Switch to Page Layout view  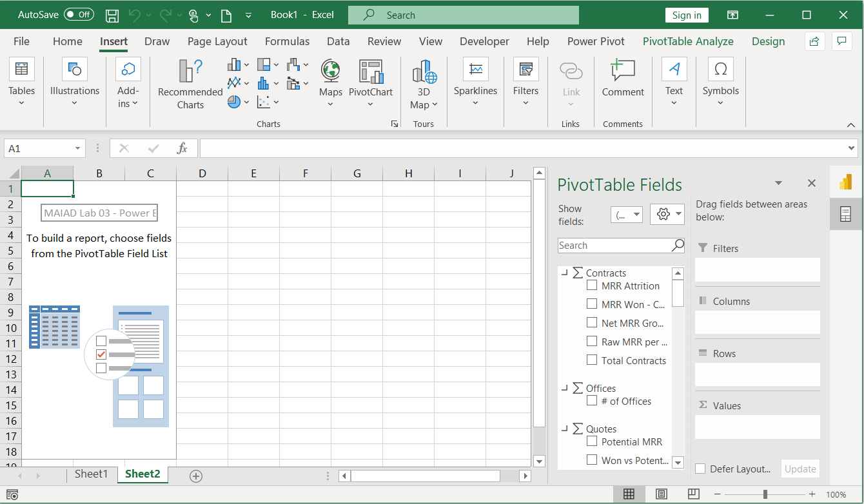662,494
